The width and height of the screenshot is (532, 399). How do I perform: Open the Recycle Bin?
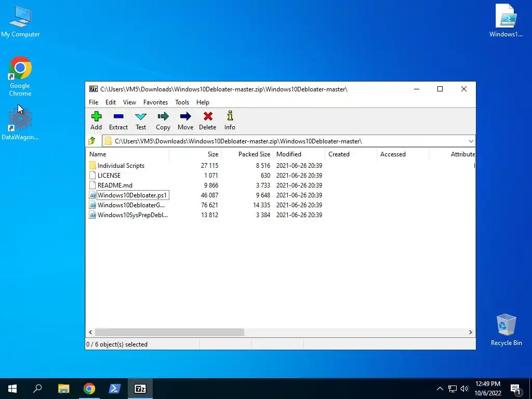[x=506, y=330]
